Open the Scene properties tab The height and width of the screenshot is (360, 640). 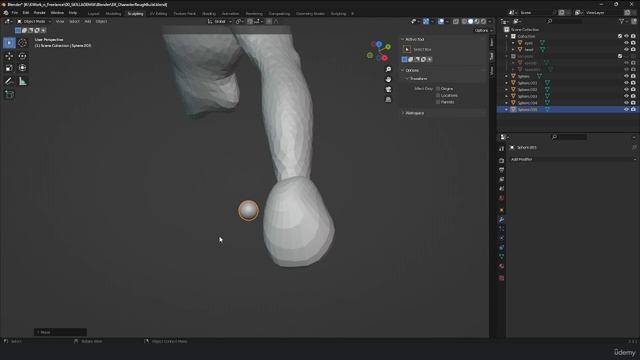coord(502,189)
